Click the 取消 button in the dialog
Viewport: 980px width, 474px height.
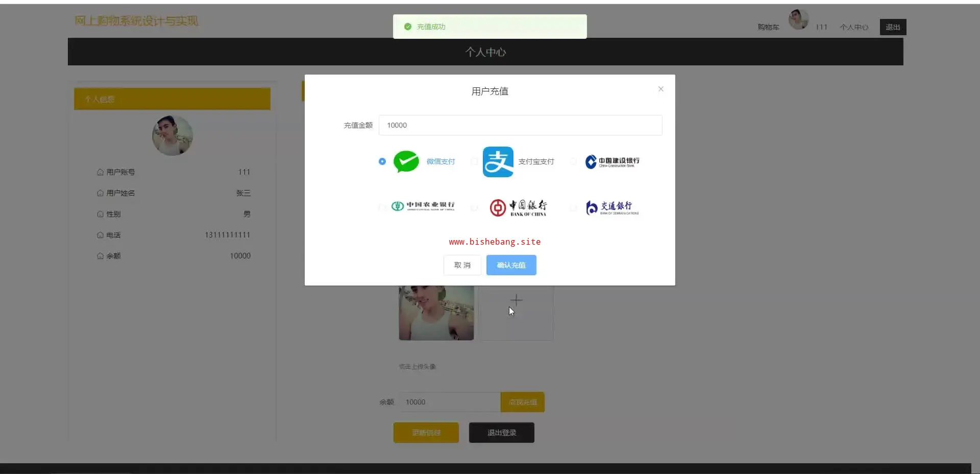(462, 265)
